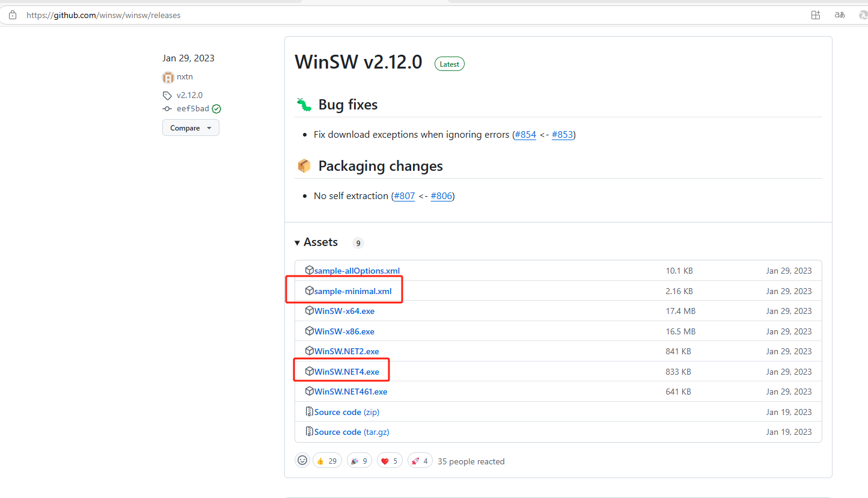Click Jan 19, 2023 date of Source code (zip)
Screen dimensions: 868x498
click(789, 412)
